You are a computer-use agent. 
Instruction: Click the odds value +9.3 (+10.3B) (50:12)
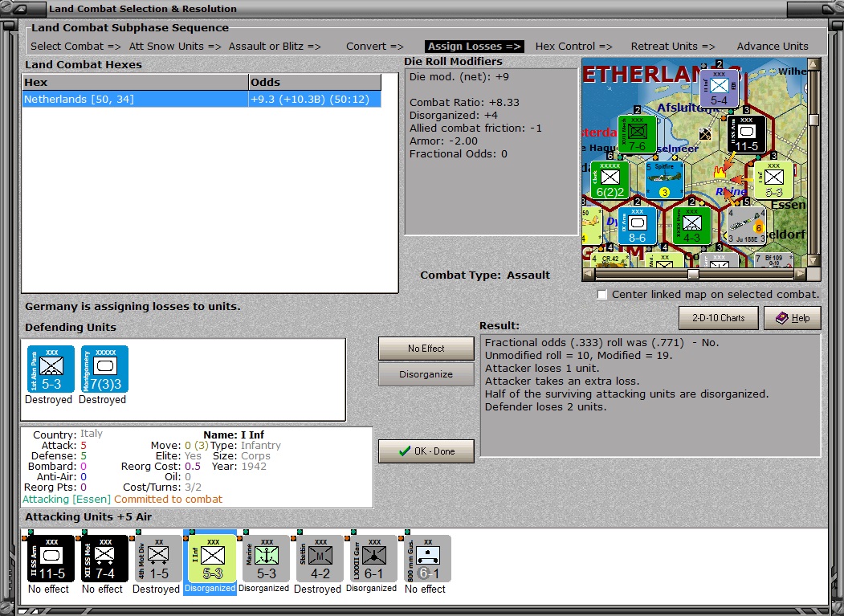pyautogui.click(x=310, y=99)
